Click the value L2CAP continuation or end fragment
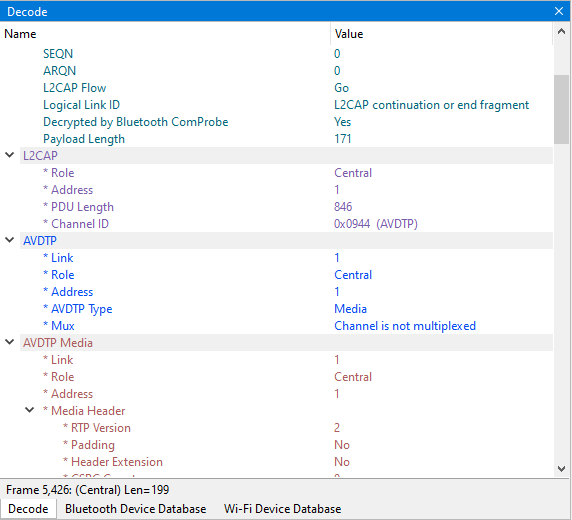 pyautogui.click(x=432, y=105)
